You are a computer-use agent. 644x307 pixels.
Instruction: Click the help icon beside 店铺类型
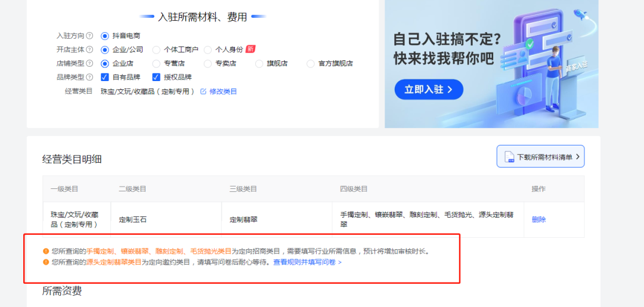(x=89, y=63)
